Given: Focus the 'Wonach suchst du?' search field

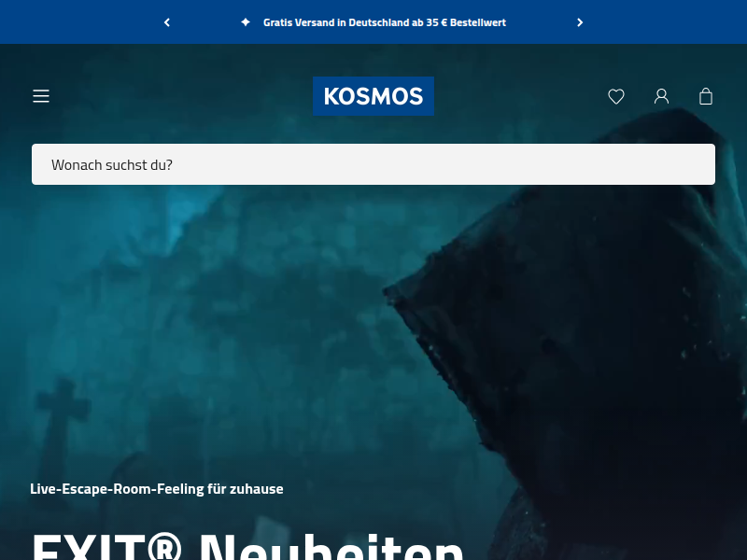Looking at the screenshot, I should pos(373,164).
